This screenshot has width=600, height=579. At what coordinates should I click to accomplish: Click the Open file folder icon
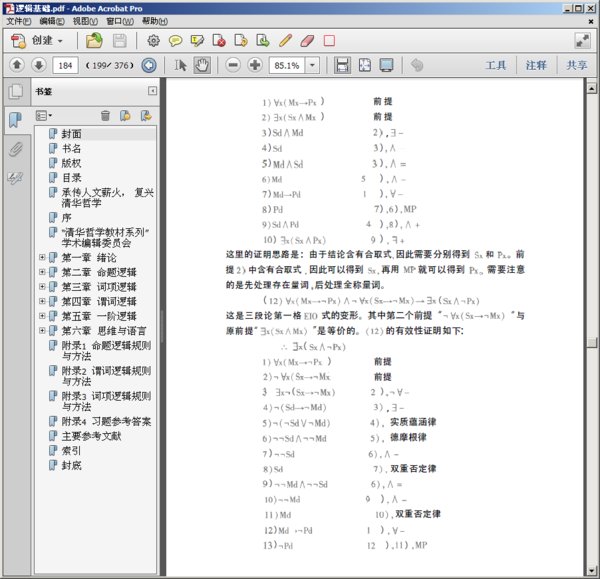coord(94,40)
